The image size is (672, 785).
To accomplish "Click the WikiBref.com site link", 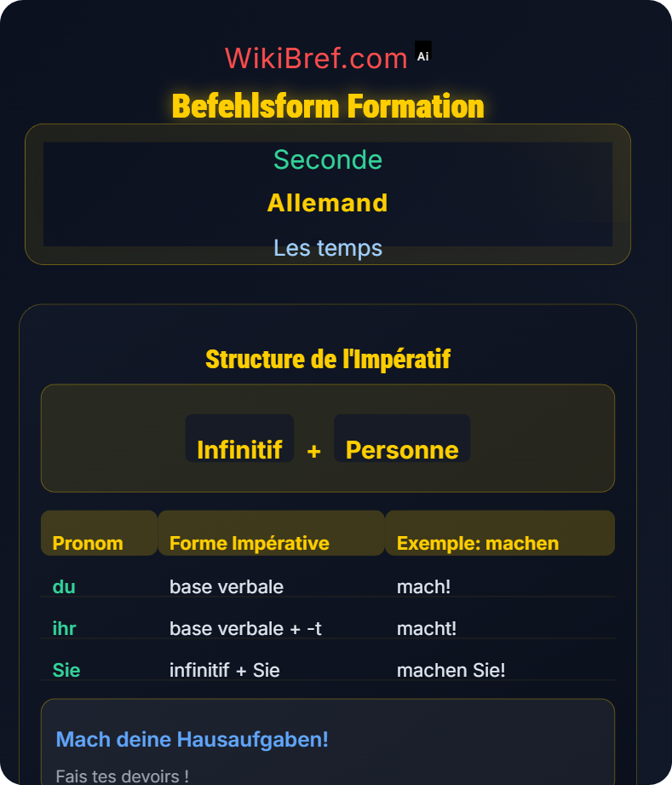I will point(316,58).
